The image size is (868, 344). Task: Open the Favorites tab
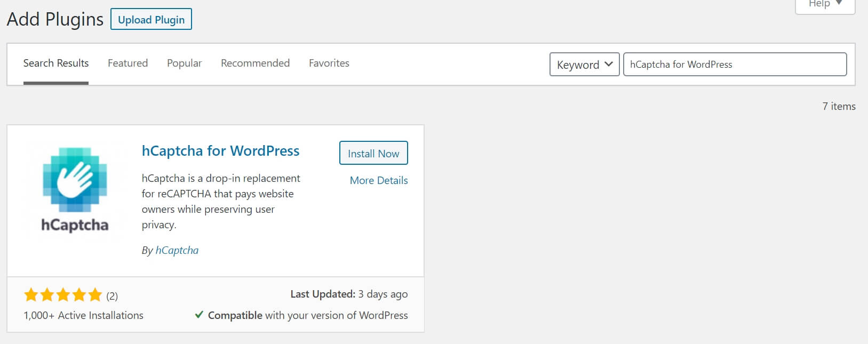[x=329, y=63]
